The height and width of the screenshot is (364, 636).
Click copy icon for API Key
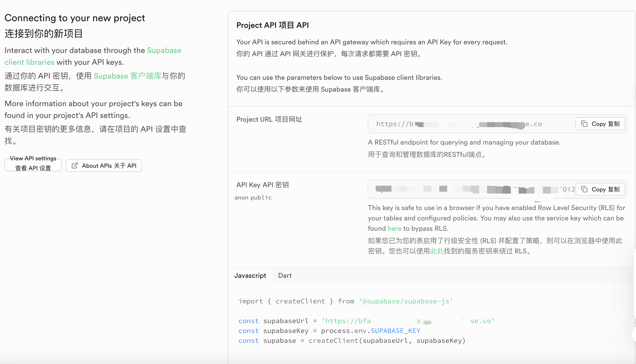584,189
